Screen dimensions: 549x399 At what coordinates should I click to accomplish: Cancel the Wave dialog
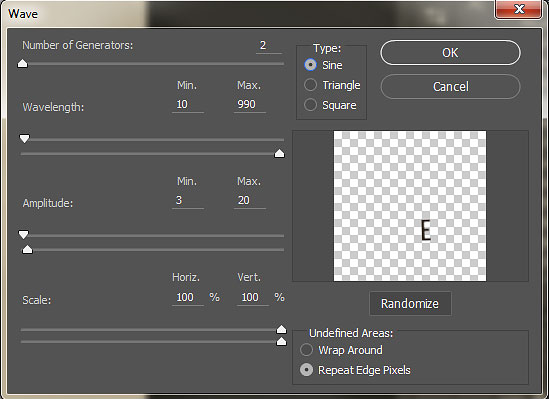pyautogui.click(x=450, y=86)
